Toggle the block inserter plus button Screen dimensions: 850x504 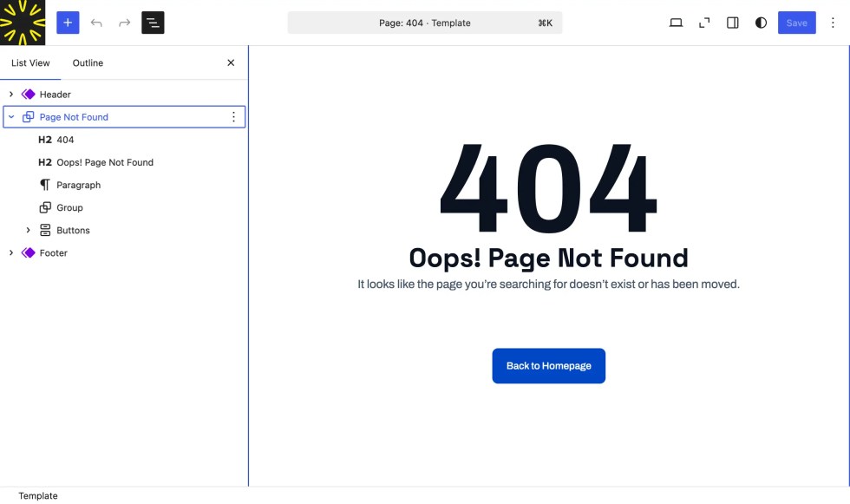tap(68, 23)
